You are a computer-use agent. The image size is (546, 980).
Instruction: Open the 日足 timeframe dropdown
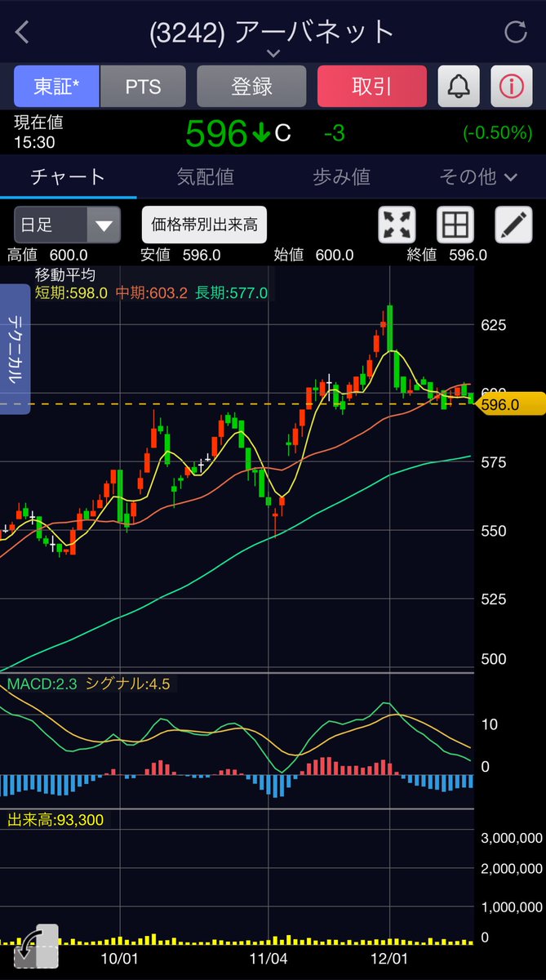coord(68,225)
